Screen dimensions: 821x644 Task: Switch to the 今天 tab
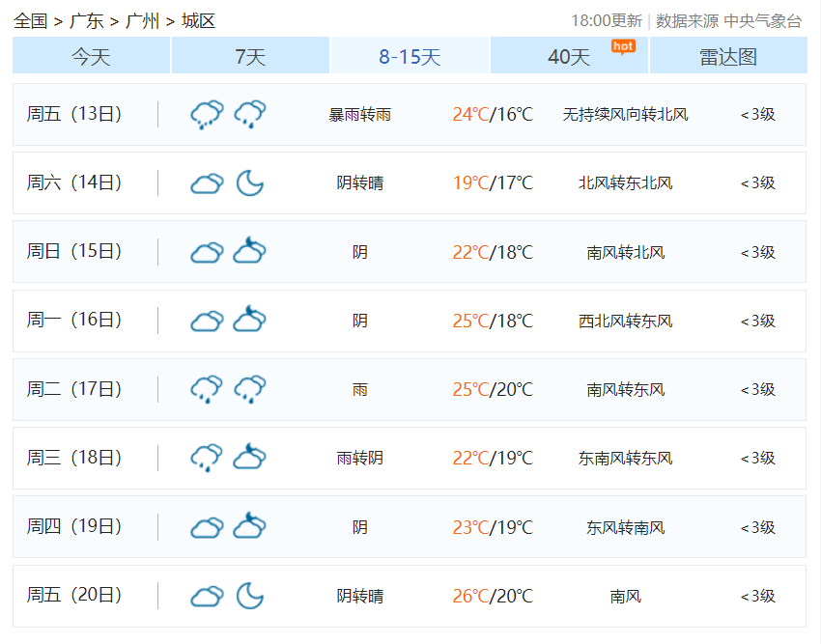(90, 56)
